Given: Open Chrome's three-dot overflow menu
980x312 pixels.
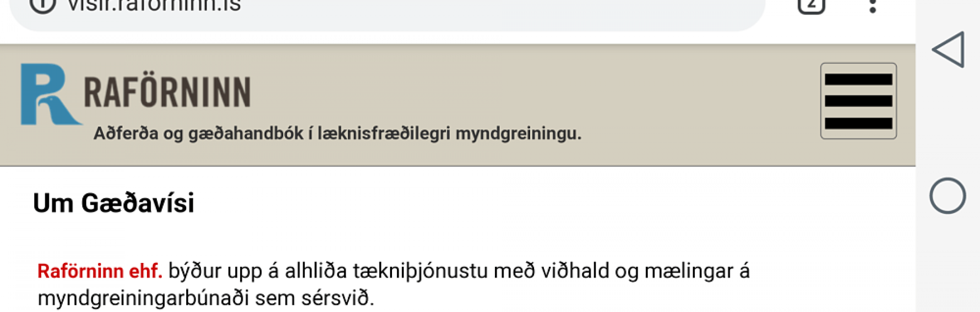Looking at the screenshot, I should point(873,5).
